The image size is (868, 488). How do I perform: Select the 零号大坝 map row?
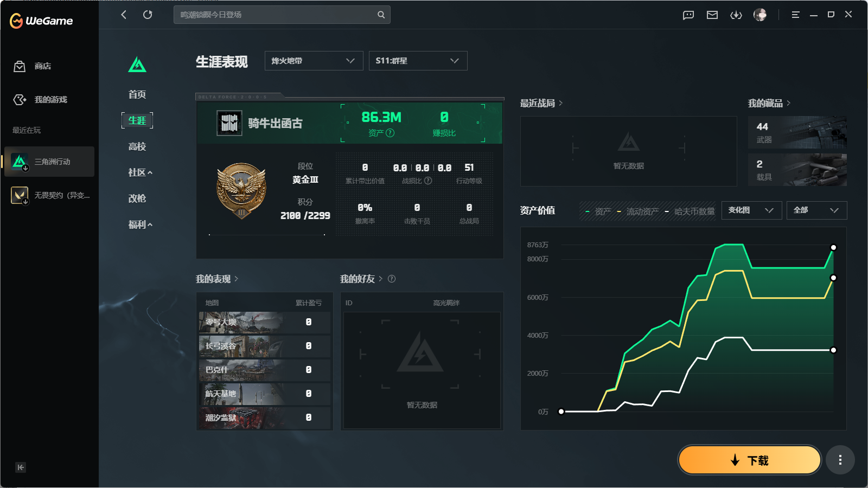point(265,322)
